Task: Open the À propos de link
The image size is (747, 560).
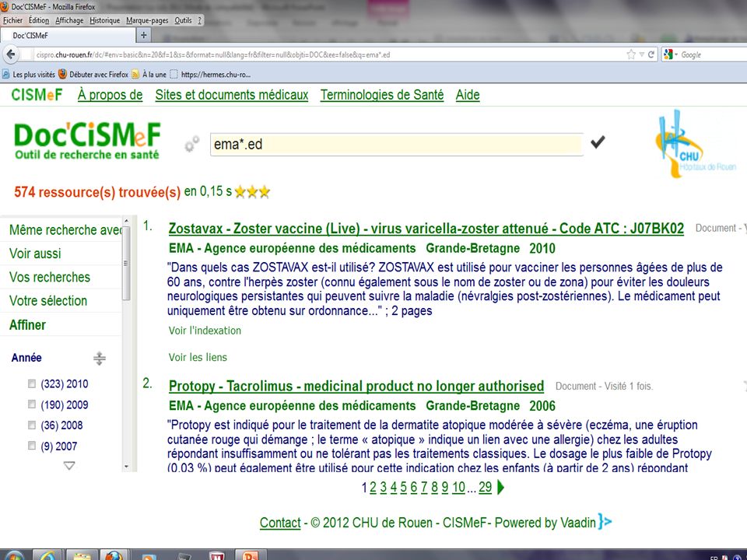Action: coord(110,95)
